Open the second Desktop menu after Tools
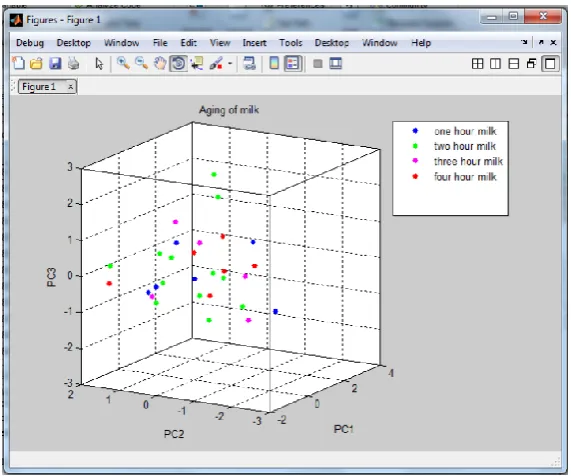Screen dimensions: 571x476 (332, 43)
